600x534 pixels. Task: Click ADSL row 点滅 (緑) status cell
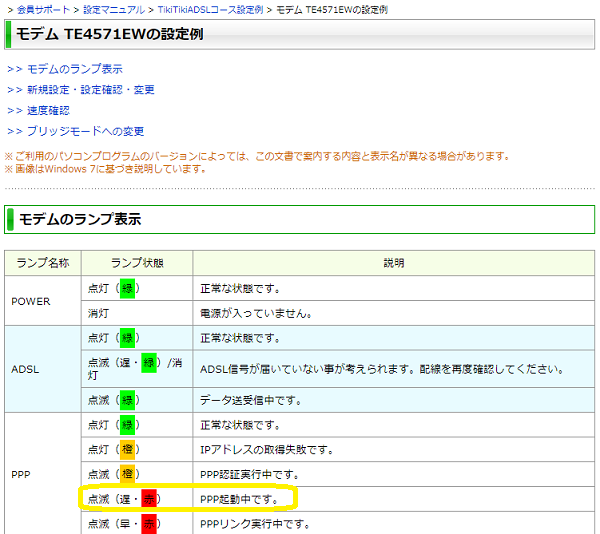(x=137, y=400)
